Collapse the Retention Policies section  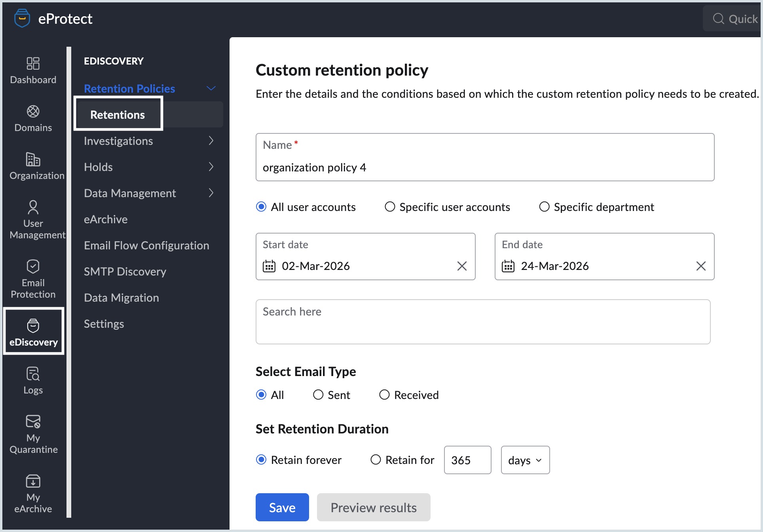(x=211, y=88)
